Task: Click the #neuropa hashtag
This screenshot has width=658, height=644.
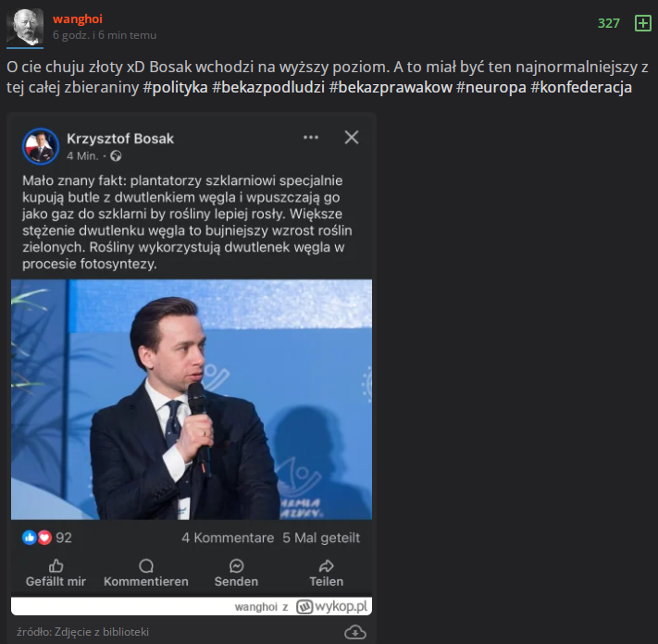Action: point(490,88)
